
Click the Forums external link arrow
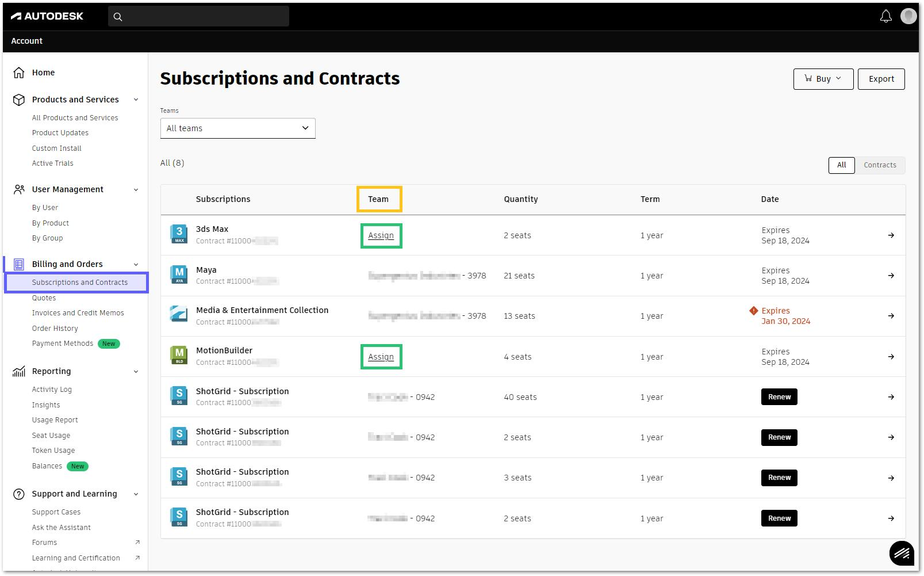pos(137,542)
